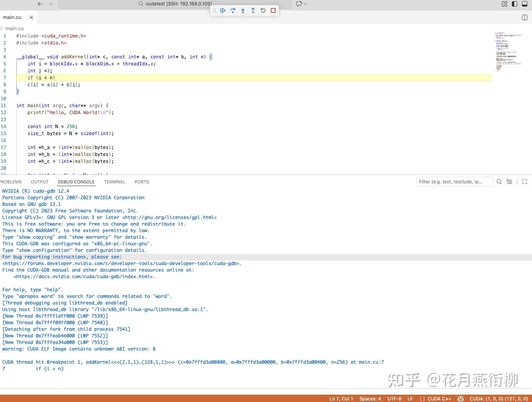Change the LF end-of-line sequence
532x402 pixels.
pos(410,399)
